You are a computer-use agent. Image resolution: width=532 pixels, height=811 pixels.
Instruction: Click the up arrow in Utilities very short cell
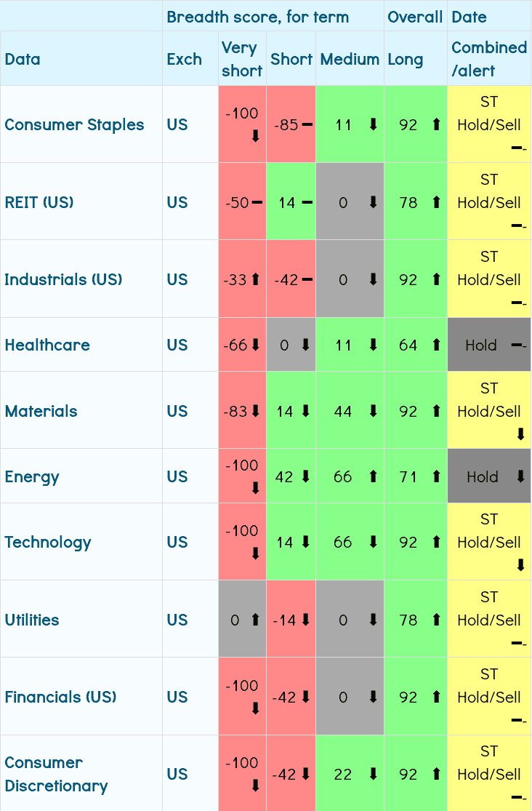tap(255, 620)
